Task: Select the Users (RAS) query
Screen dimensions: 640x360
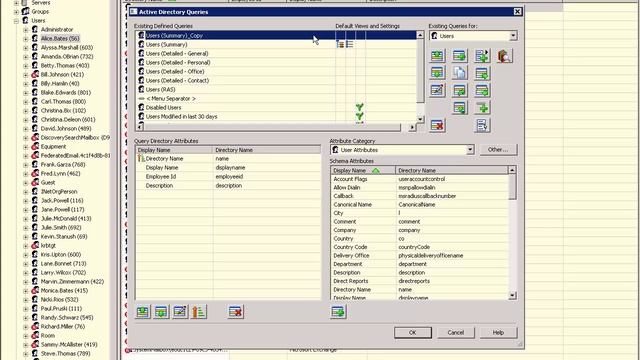Action: [276, 89]
